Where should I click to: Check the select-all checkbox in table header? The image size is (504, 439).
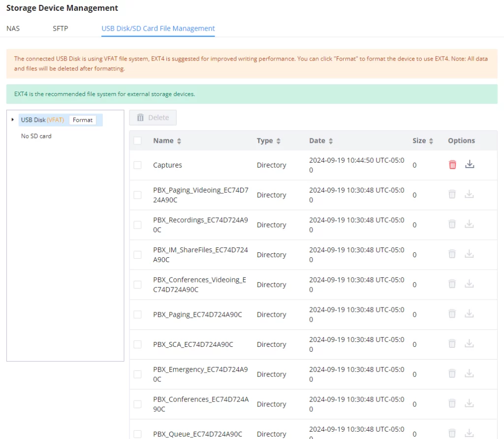(138, 140)
